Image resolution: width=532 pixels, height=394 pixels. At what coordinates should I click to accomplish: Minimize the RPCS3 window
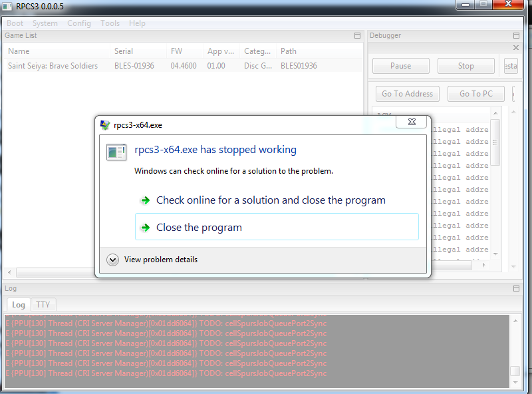(x=465, y=5)
